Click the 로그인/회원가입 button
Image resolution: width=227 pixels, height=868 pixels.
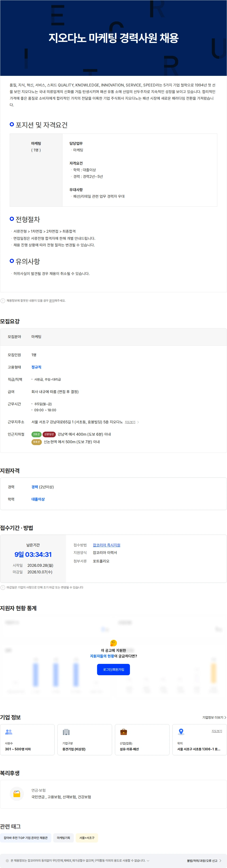coord(114,669)
